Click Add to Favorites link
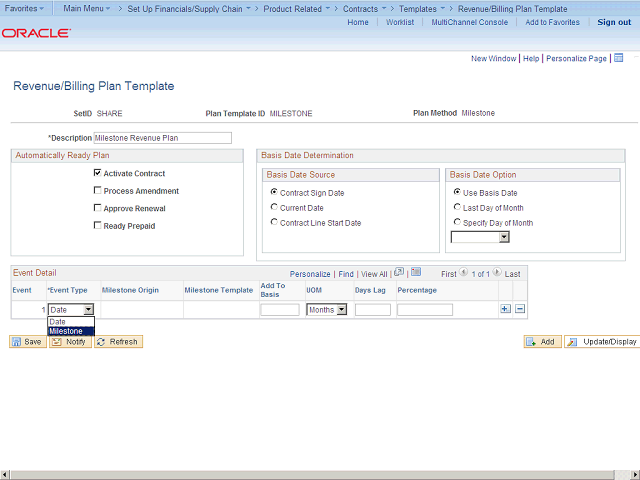The image size is (640, 480). (552, 22)
